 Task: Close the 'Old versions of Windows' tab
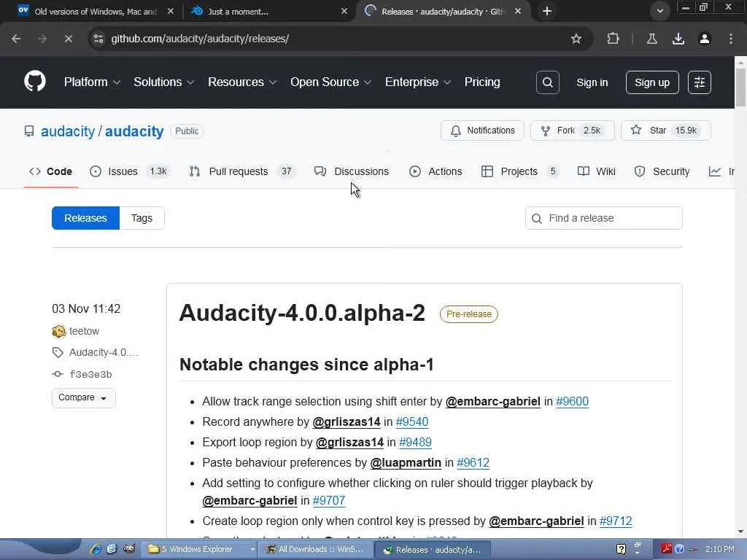coord(171,11)
